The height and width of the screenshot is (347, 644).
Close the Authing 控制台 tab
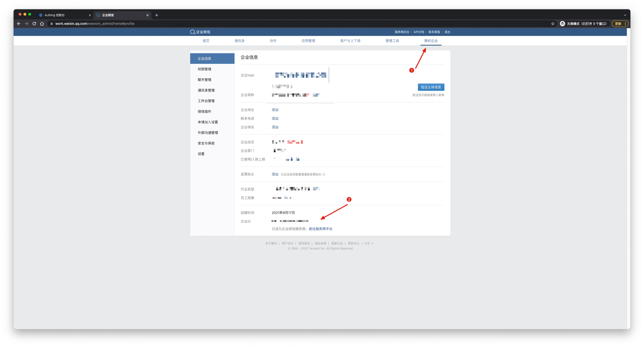pyautogui.click(x=90, y=15)
